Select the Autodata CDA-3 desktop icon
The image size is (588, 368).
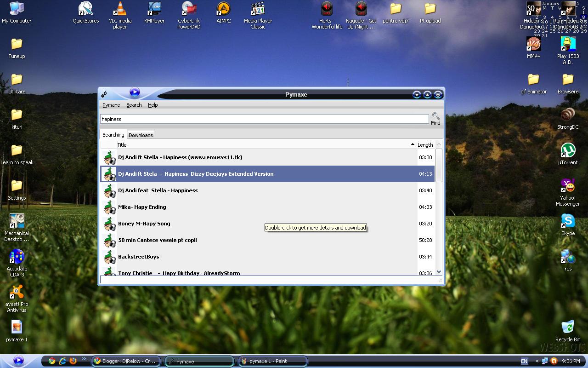tap(17, 263)
